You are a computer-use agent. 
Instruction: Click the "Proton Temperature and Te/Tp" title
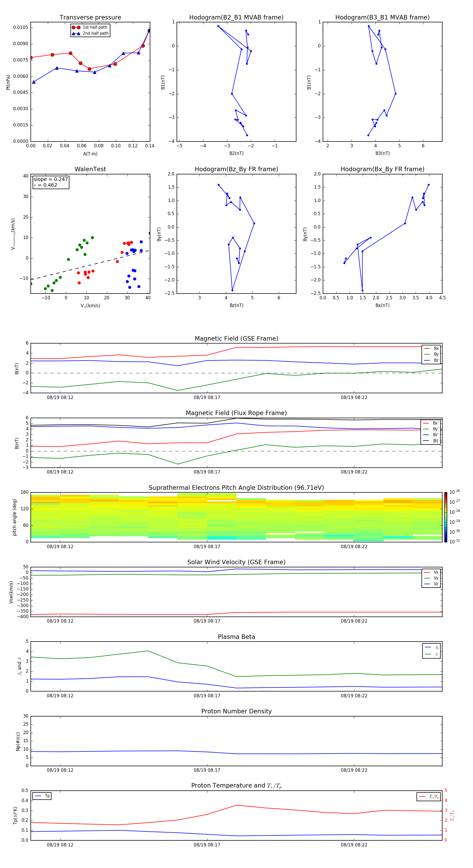point(236,786)
